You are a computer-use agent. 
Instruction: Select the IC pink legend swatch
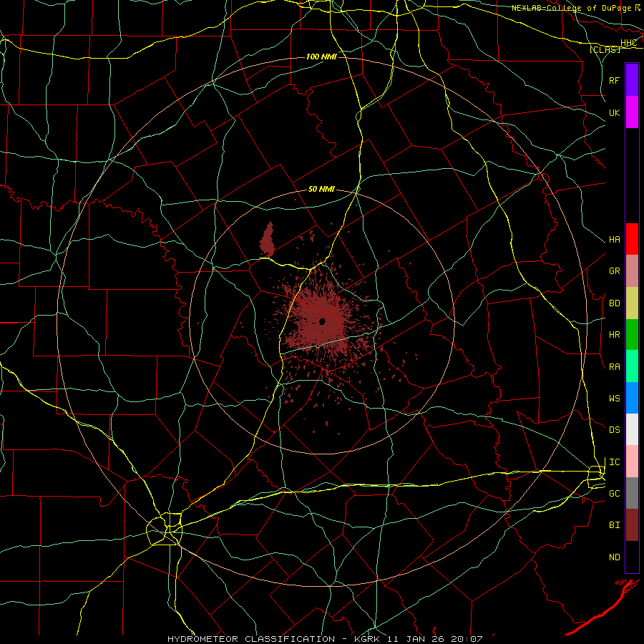pyautogui.click(x=632, y=462)
